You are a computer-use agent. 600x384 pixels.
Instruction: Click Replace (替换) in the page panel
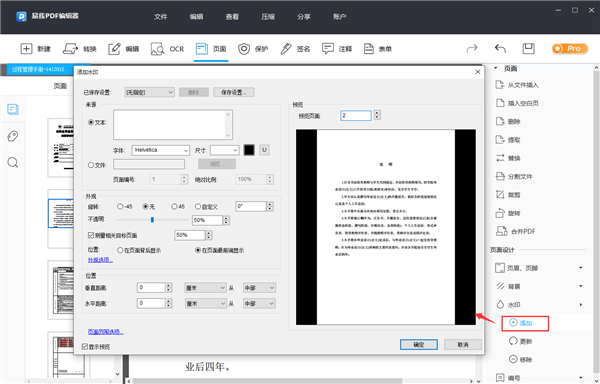tap(508, 158)
